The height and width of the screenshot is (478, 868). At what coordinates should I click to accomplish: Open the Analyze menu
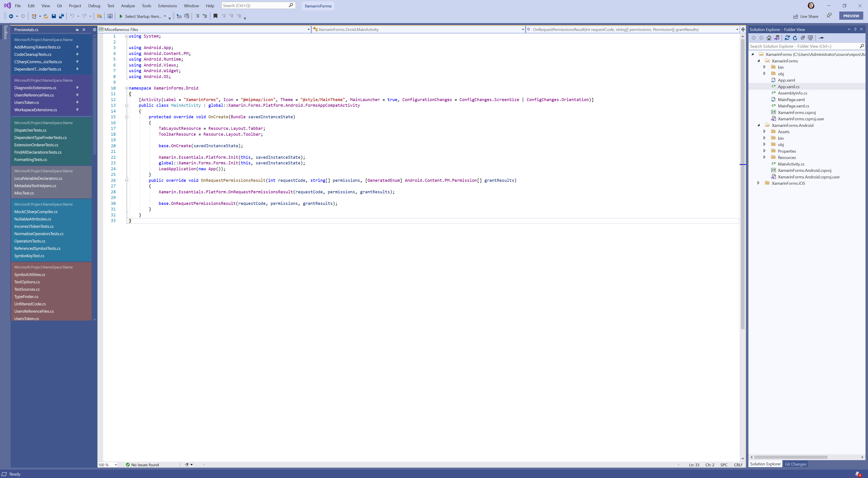(x=128, y=6)
